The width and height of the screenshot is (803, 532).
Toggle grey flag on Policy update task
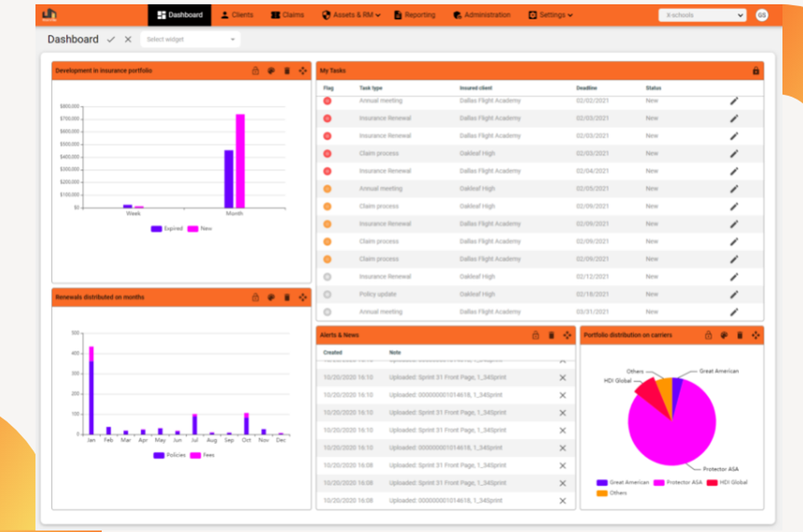click(328, 294)
